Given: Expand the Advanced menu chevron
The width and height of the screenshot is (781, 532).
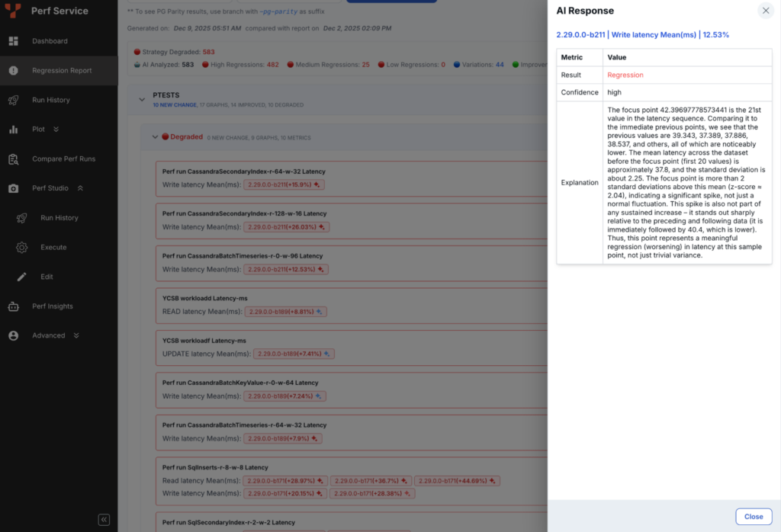Looking at the screenshot, I should [x=76, y=335].
